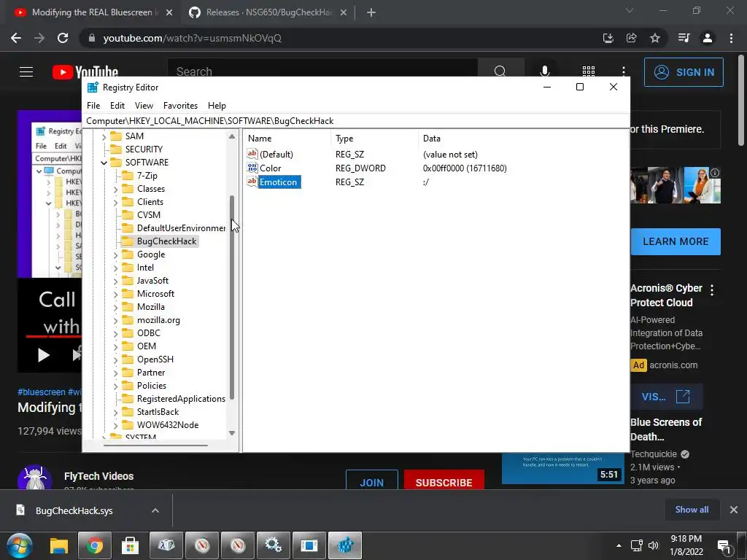Open the BugCheckHack.sys downloaded file
The width and height of the screenshot is (747, 560).
coord(74,510)
